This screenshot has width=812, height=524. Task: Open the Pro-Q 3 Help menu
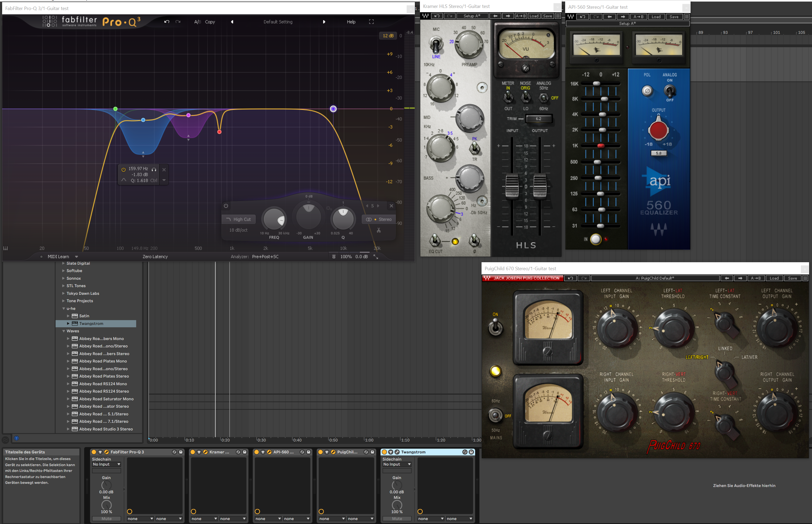(x=351, y=22)
